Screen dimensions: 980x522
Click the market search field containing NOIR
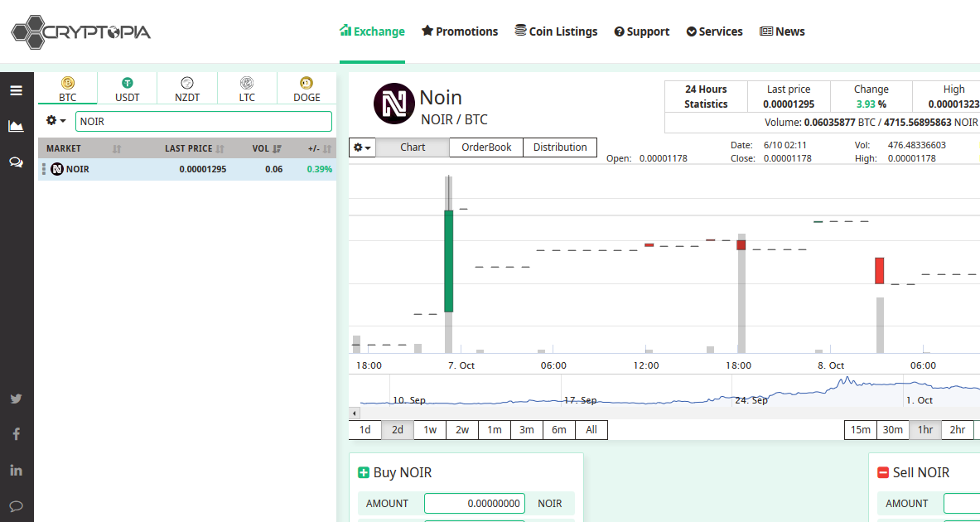click(204, 121)
